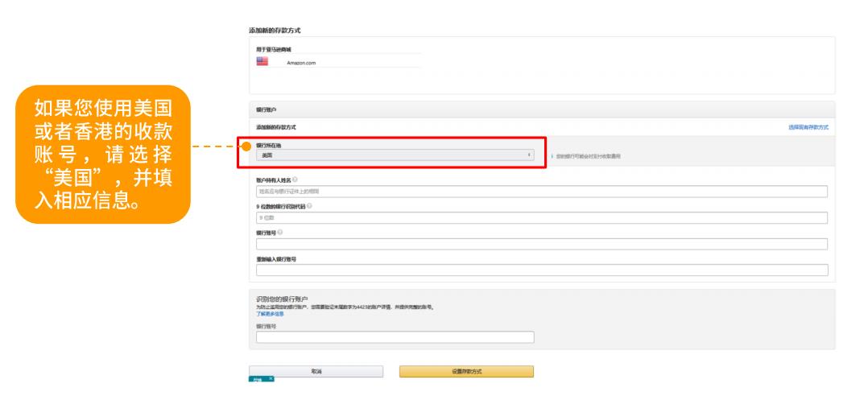Close the small blue tag at bottom left

pyautogui.click(x=271, y=378)
